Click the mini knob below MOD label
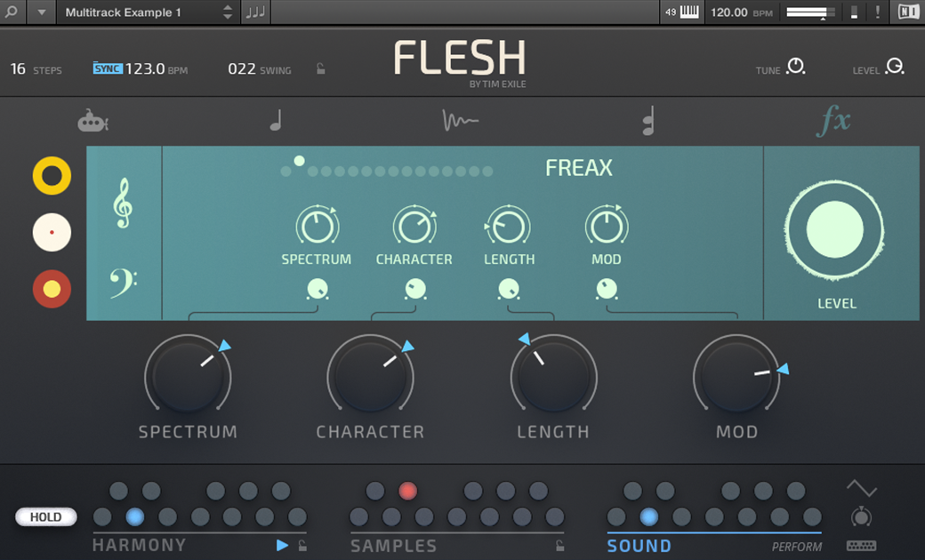925x560 pixels. 607,289
